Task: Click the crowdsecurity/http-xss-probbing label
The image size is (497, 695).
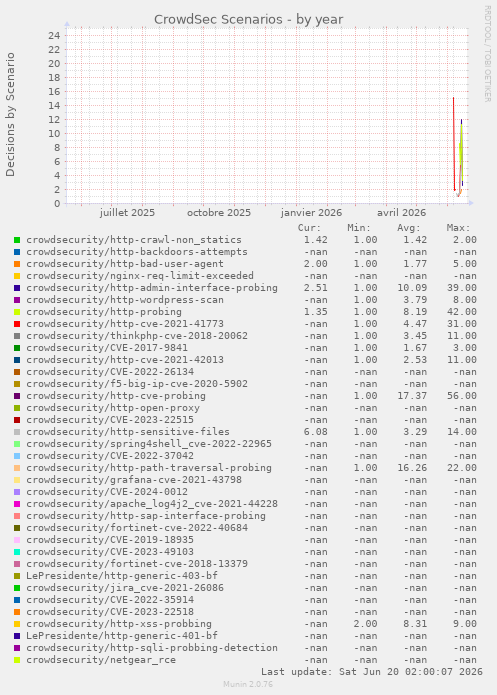Action: pyautogui.click(x=119, y=624)
